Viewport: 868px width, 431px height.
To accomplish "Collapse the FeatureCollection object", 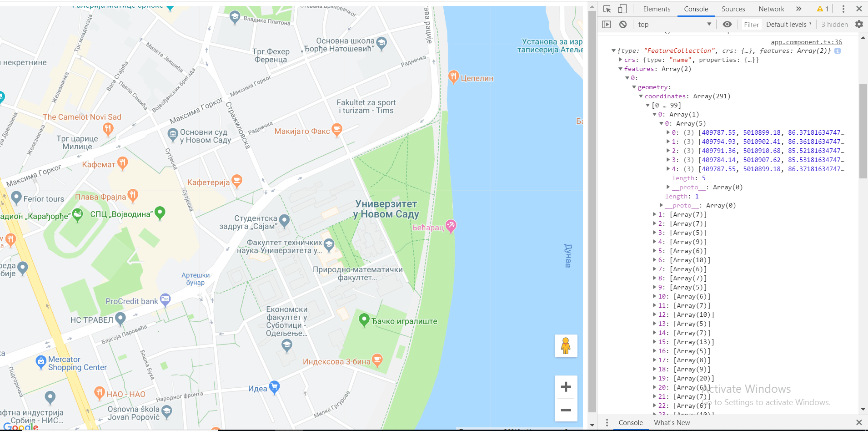I will tap(613, 51).
